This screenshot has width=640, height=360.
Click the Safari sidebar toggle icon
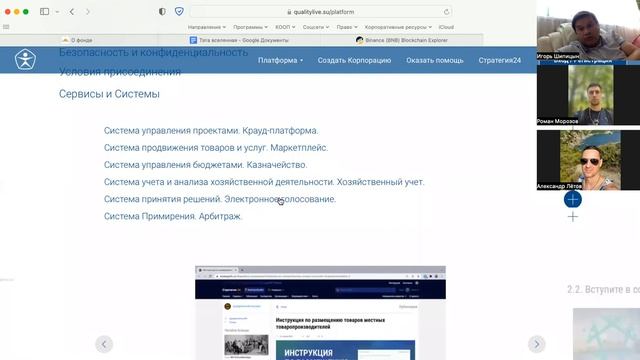click(44, 12)
